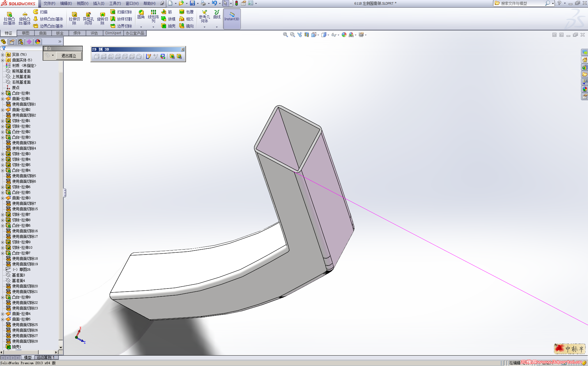Toggle the Instant3D button
The height and width of the screenshot is (366, 588).
tap(232, 19)
